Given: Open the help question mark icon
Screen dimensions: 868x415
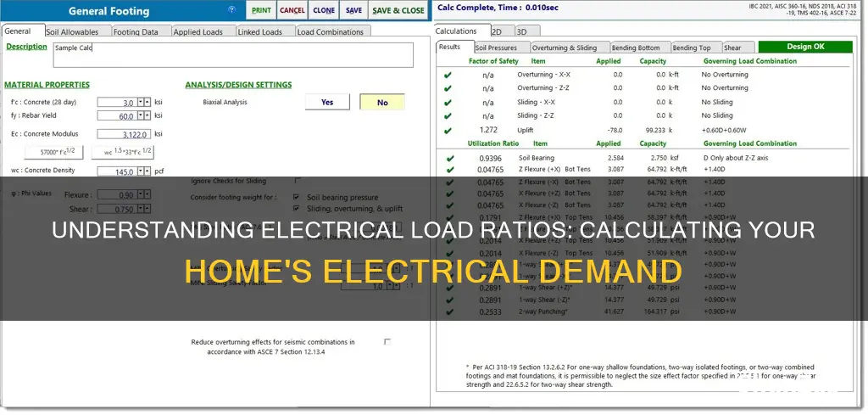Looking at the screenshot, I should (x=231, y=9).
